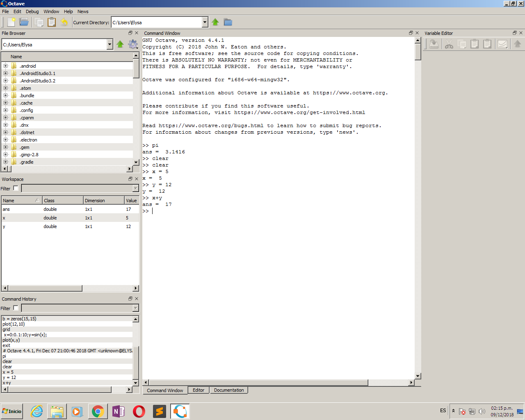Enable the Command History filter checkbox
The width and height of the screenshot is (525, 420).
[16, 308]
